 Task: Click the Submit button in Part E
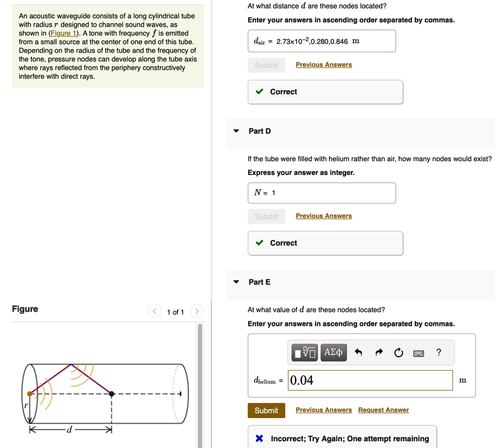[x=266, y=410]
